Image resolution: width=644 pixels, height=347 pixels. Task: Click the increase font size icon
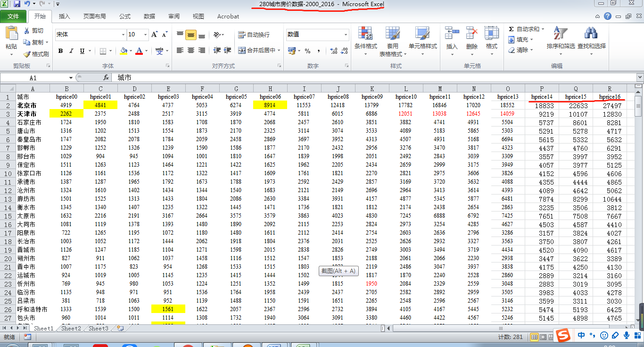point(154,34)
